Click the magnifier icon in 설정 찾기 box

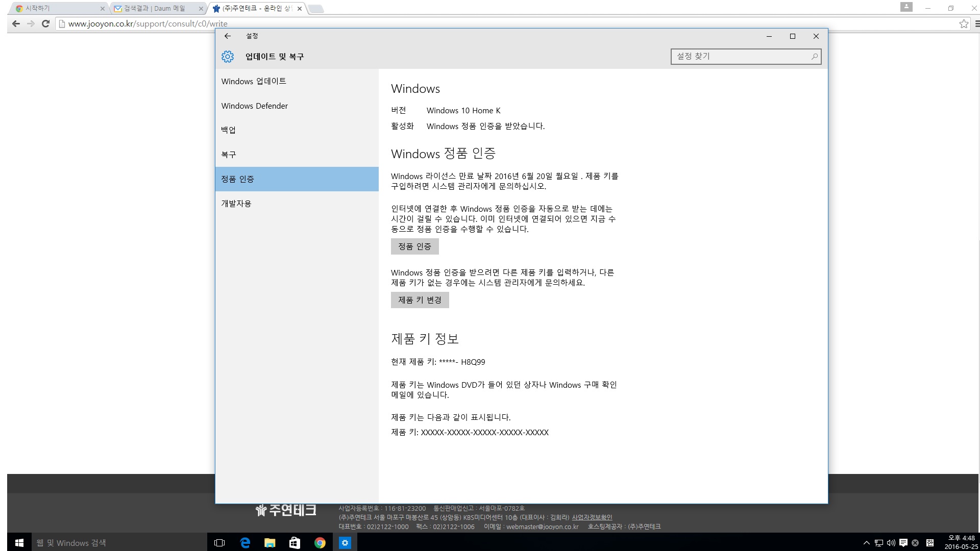click(815, 57)
